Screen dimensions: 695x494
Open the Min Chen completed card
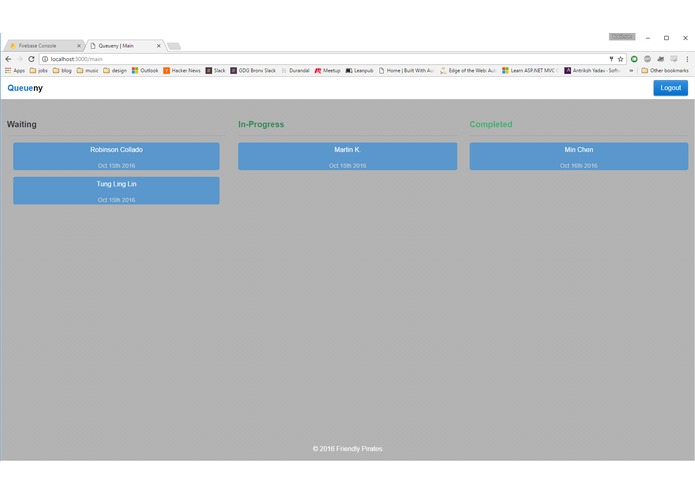[x=579, y=156]
